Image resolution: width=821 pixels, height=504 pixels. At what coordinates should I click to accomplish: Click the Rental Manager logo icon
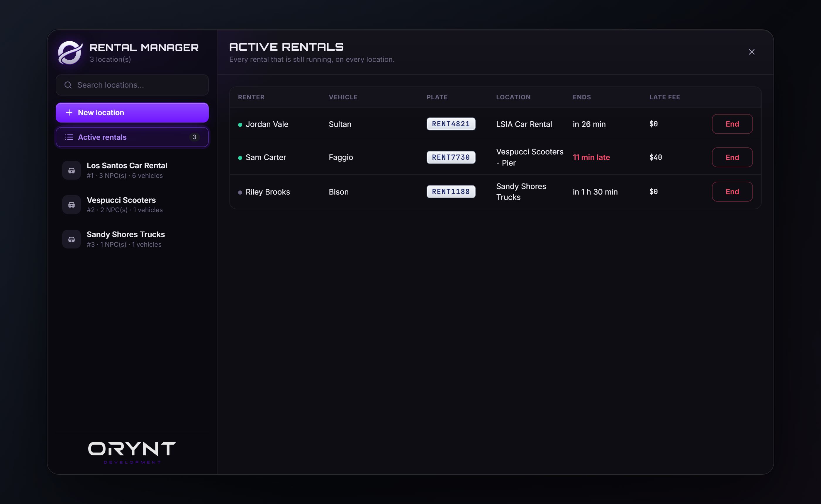[70, 52]
